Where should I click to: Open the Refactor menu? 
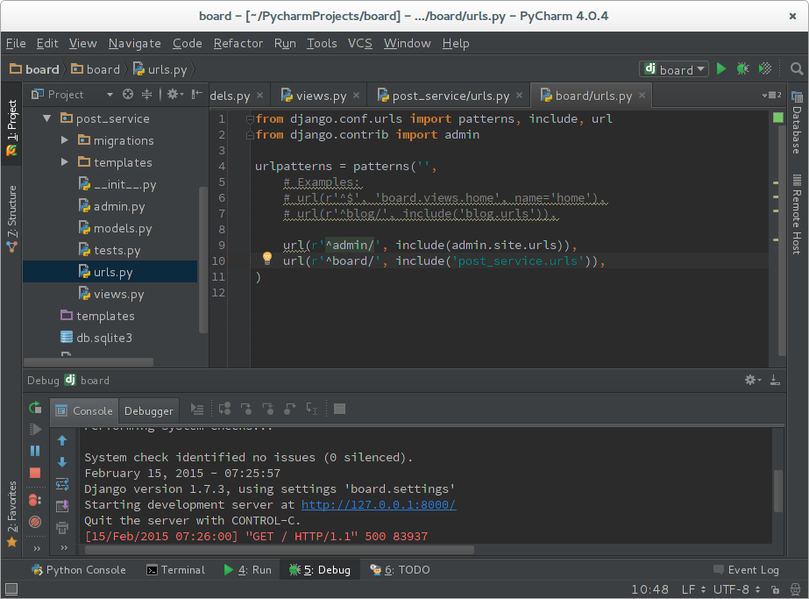click(238, 43)
